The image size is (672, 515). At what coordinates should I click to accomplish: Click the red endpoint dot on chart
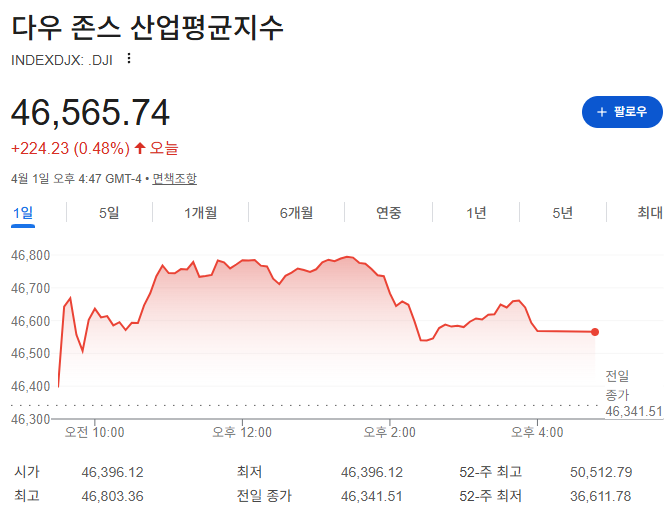[595, 332]
